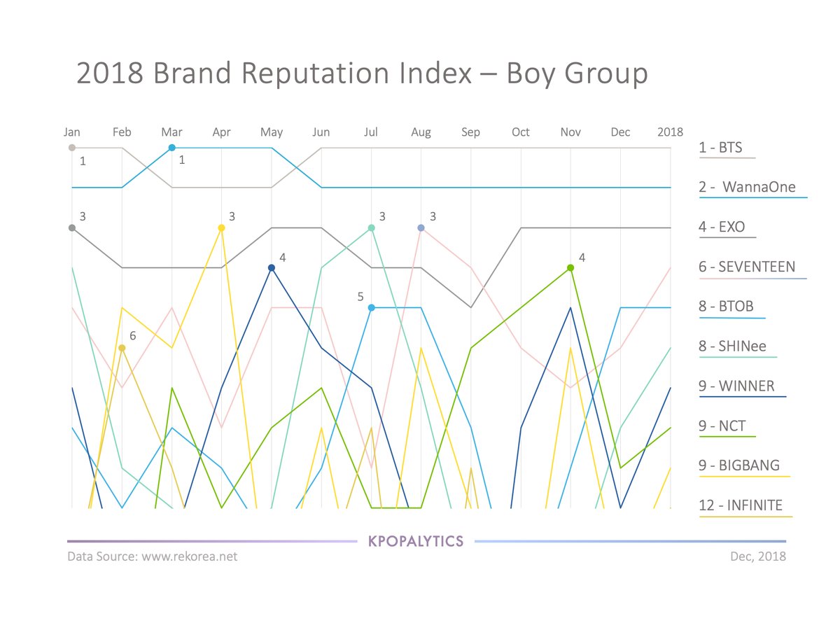Click the August rank 3 SEVENTEEN data point

(x=421, y=227)
